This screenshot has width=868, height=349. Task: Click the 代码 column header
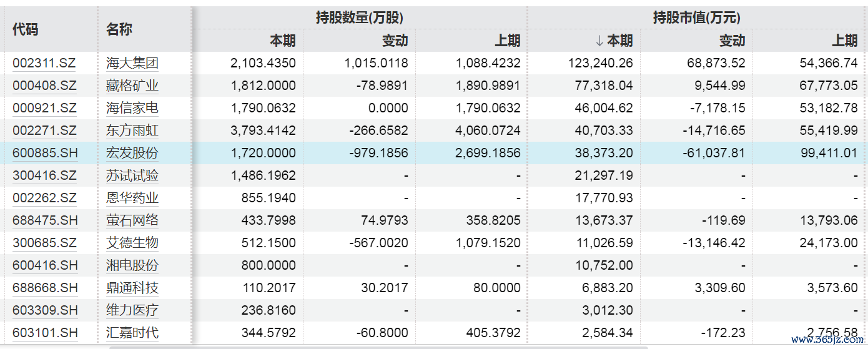[x=26, y=29]
